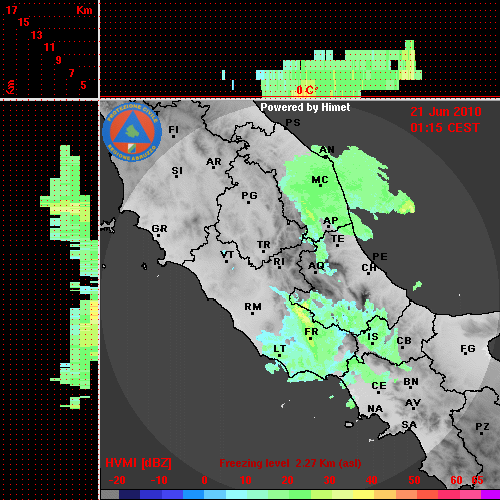Select the SA city label
This screenshot has width=500, height=500.
409,425
